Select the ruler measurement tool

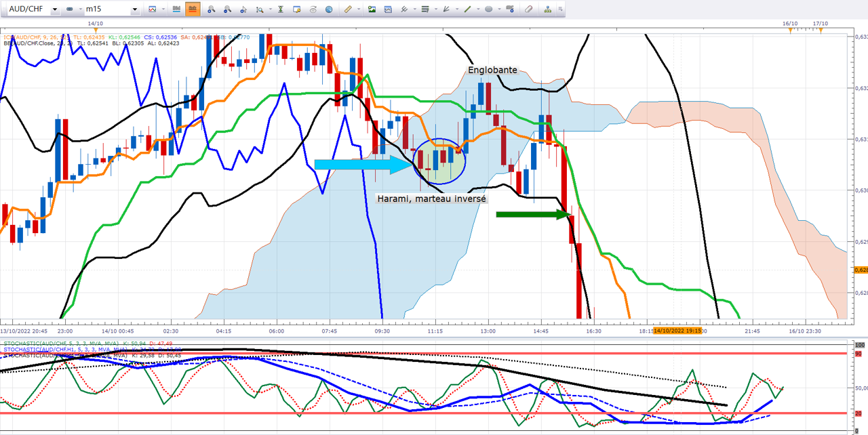tap(348, 9)
